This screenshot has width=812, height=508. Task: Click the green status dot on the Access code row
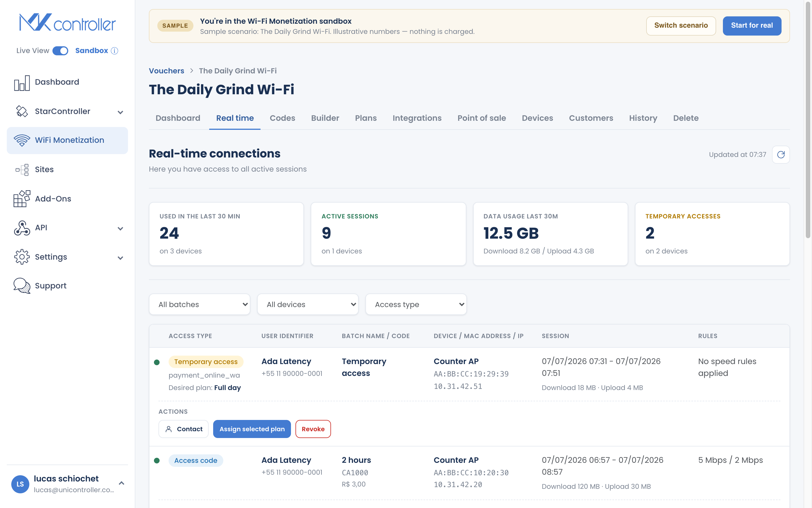pos(157,461)
